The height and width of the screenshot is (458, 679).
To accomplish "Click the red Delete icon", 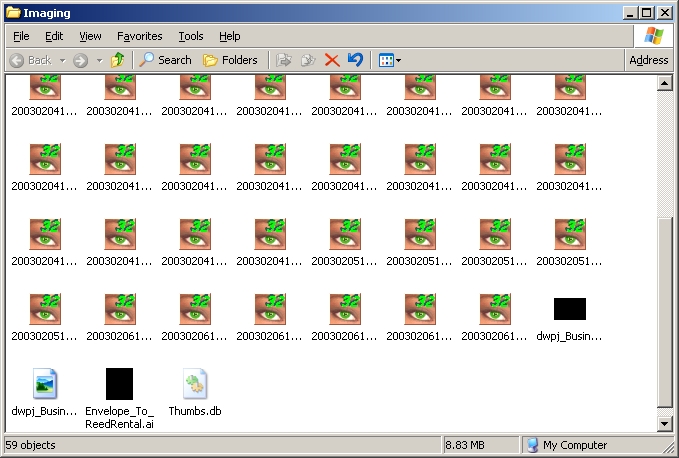I will tap(332, 60).
